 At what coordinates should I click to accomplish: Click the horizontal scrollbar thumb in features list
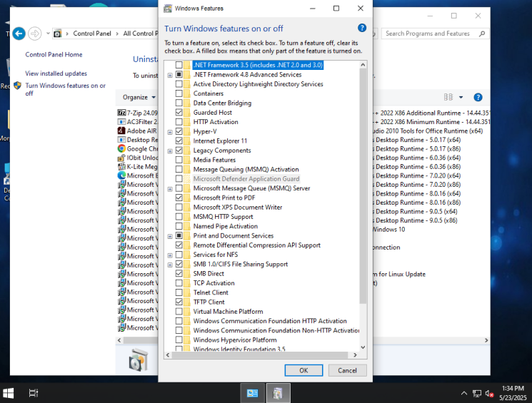[259, 355]
